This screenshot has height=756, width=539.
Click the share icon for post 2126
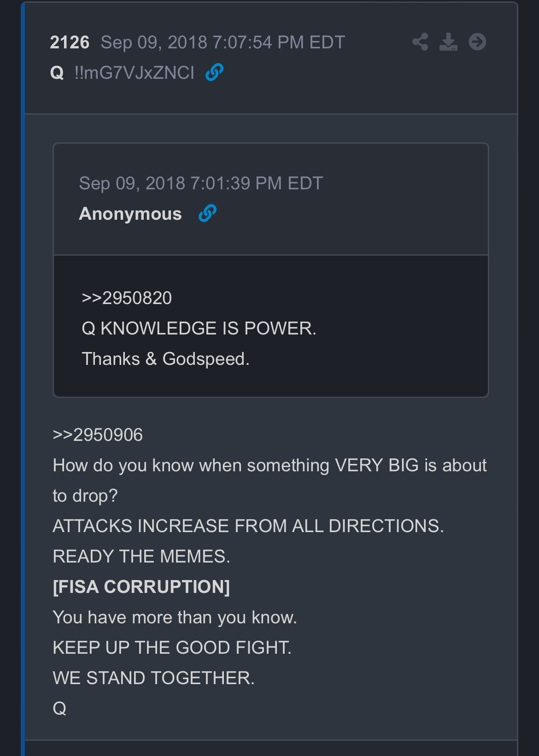click(x=420, y=42)
